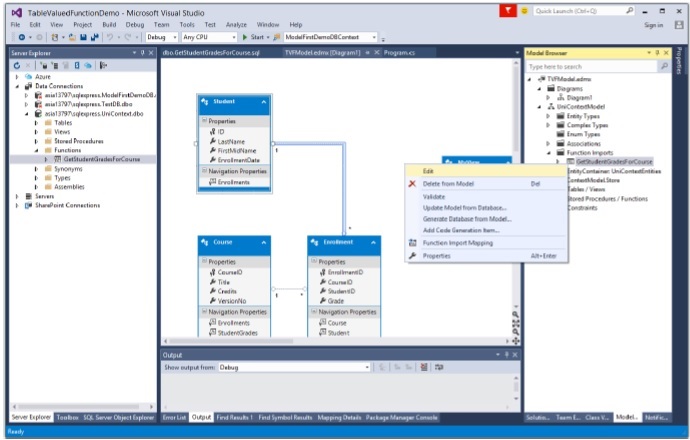Toggle word wrap in Output window
This screenshot has width=690, height=440.
pos(439,367)
